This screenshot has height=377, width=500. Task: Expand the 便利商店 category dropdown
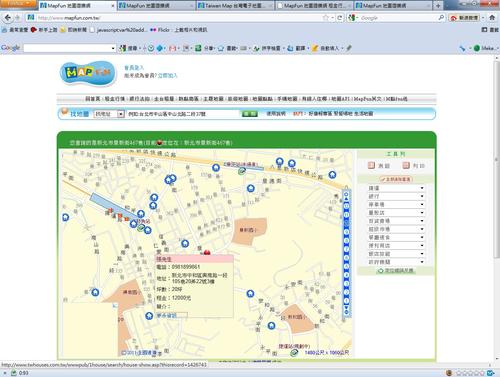pos(396,246)
